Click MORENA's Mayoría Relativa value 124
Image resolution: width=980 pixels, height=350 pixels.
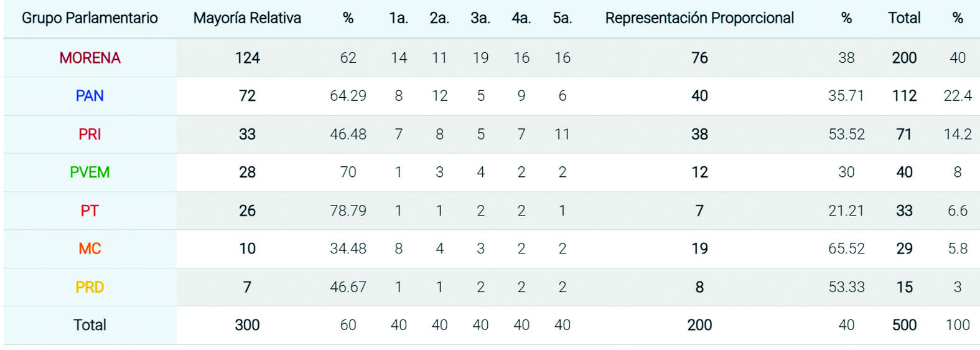point(247,58)
